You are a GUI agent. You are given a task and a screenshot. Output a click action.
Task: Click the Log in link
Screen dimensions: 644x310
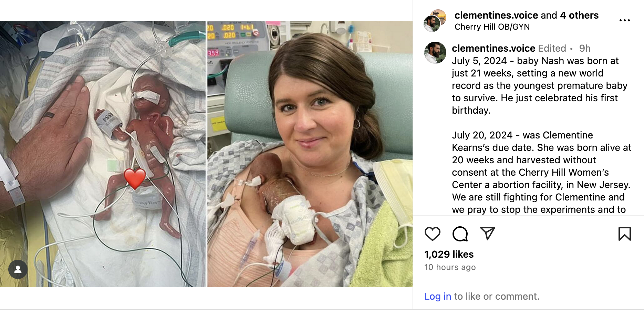point(438,296)
